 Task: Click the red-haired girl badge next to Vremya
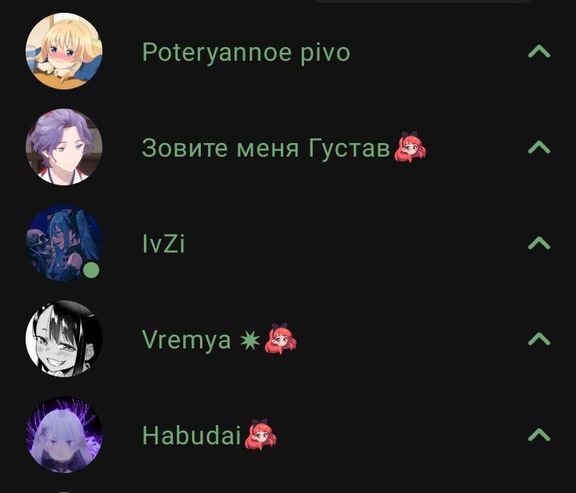[281, 339]
